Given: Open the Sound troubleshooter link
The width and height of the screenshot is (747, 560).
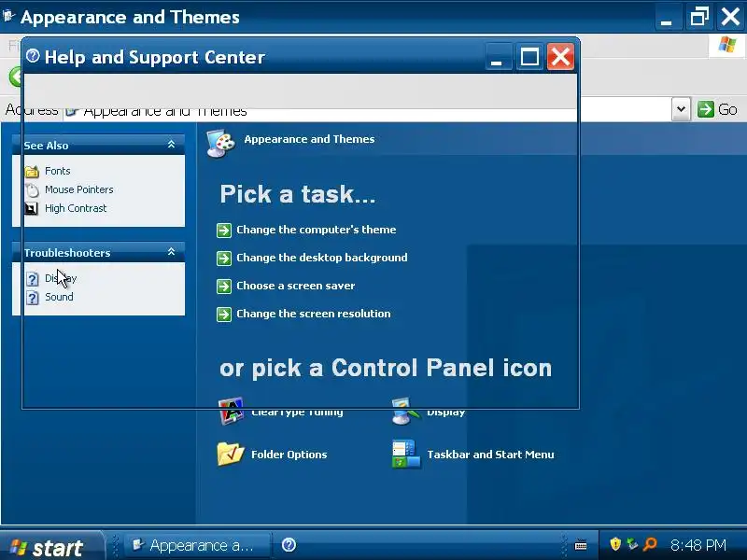Looking at the screenshot, I should point(59,297).
